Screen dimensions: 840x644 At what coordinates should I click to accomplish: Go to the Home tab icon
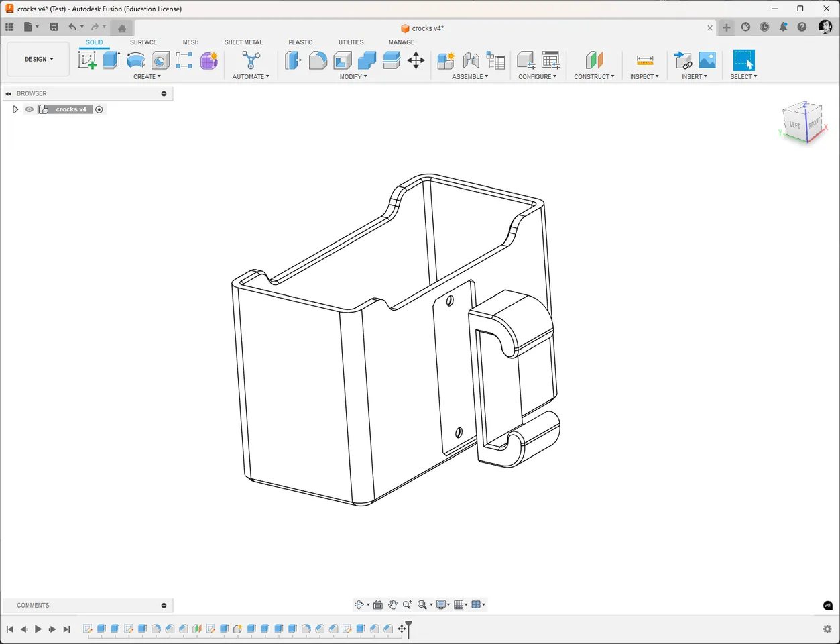tap(122, 28)
